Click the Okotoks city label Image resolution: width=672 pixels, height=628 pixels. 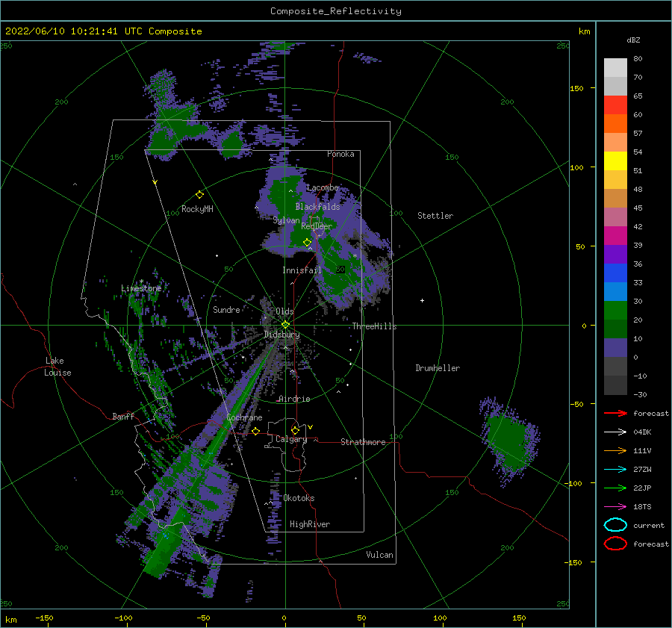299,498
